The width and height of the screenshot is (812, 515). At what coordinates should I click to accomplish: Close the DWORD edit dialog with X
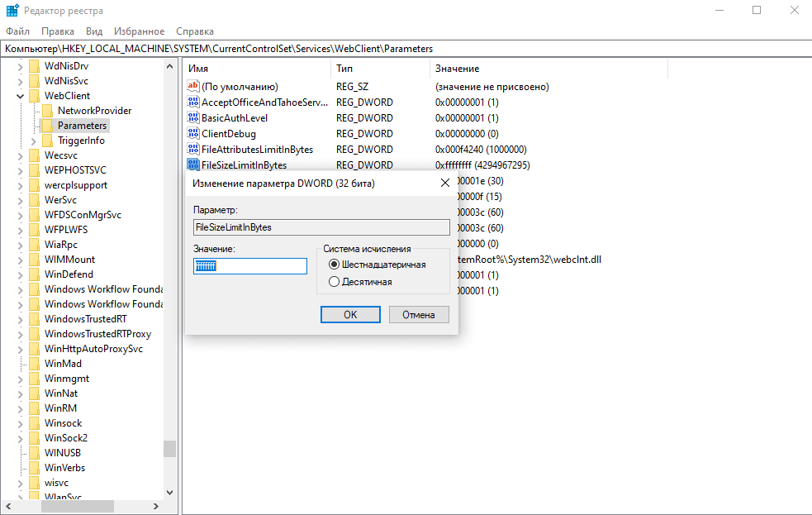click(x=444, y=183)
